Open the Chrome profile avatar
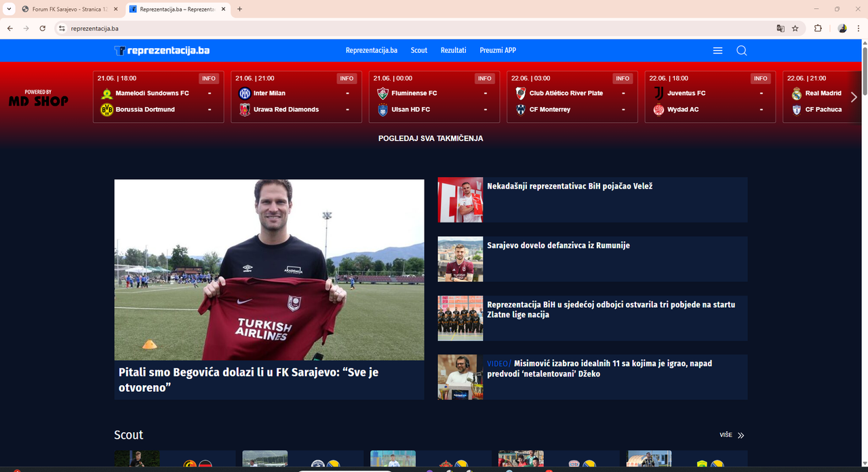Screen dimensions: 868x472 (842, 28)
